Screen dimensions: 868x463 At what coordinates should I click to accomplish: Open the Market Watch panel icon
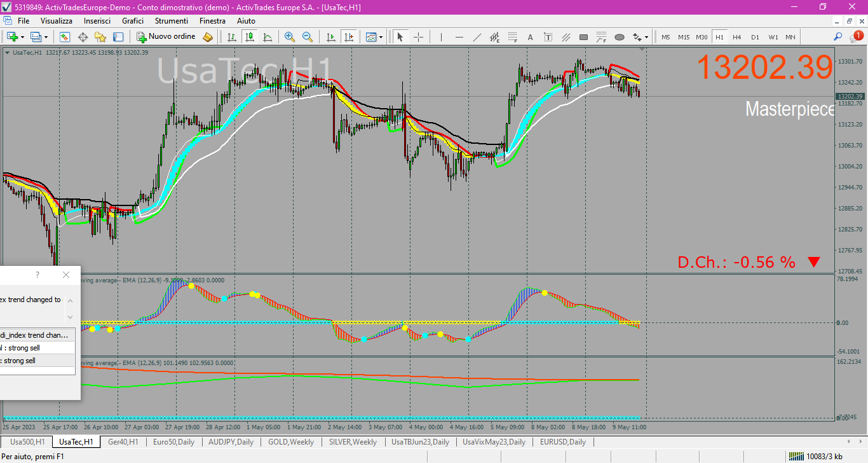point(64,37)
